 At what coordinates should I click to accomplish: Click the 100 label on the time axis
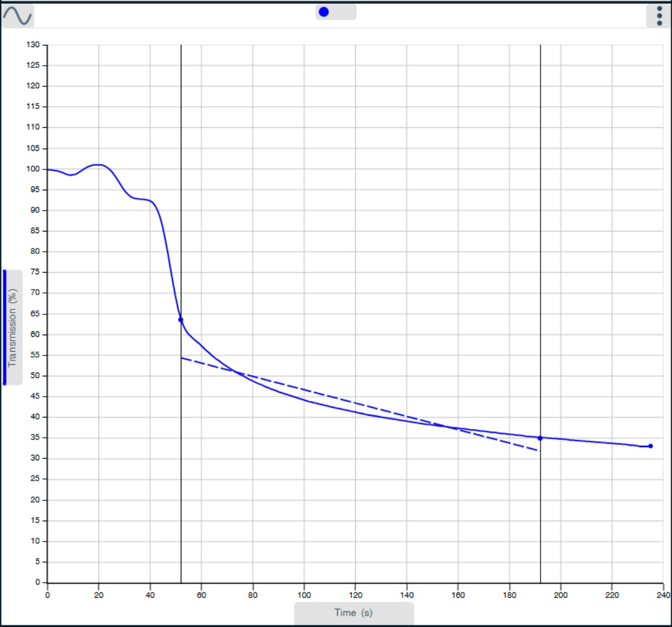pyautogui.click(x=304, y=595)
